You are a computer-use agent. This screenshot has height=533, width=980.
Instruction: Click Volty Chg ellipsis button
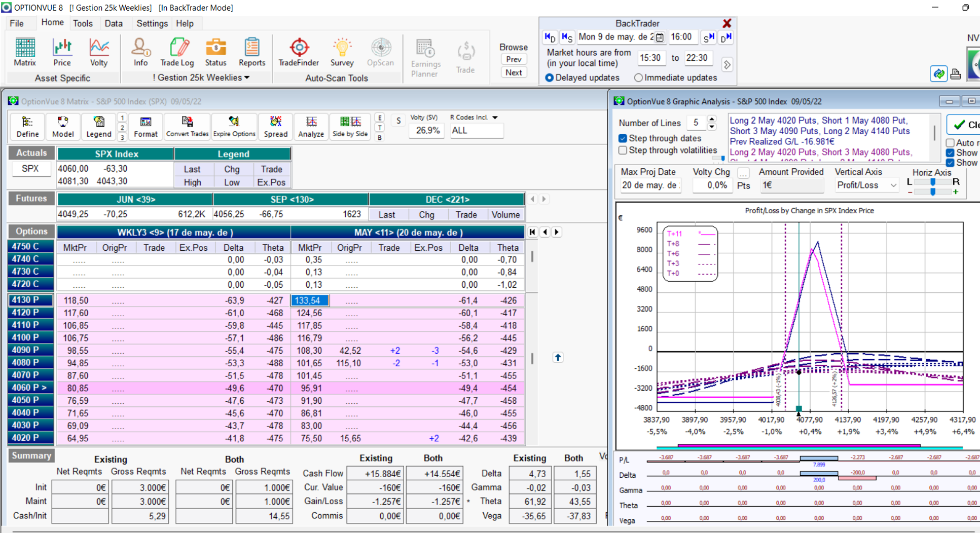(x=743, y=173)
